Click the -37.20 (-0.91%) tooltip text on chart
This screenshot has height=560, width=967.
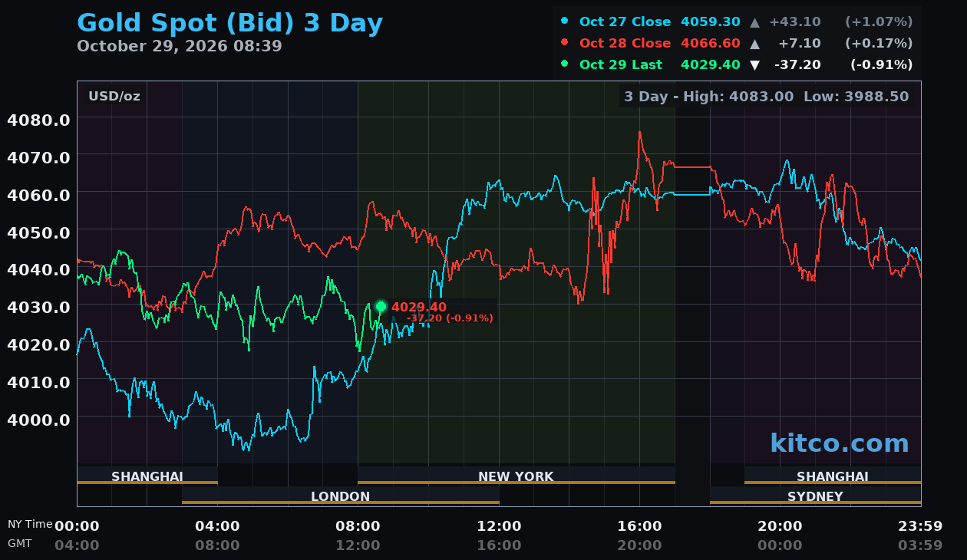(x=450, y=318)
